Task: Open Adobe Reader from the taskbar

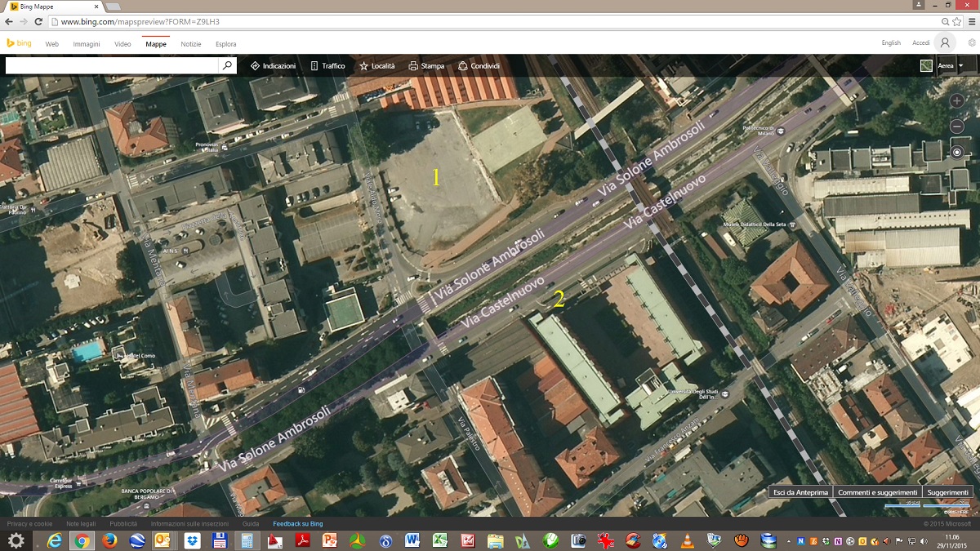Action: (301, 540)
